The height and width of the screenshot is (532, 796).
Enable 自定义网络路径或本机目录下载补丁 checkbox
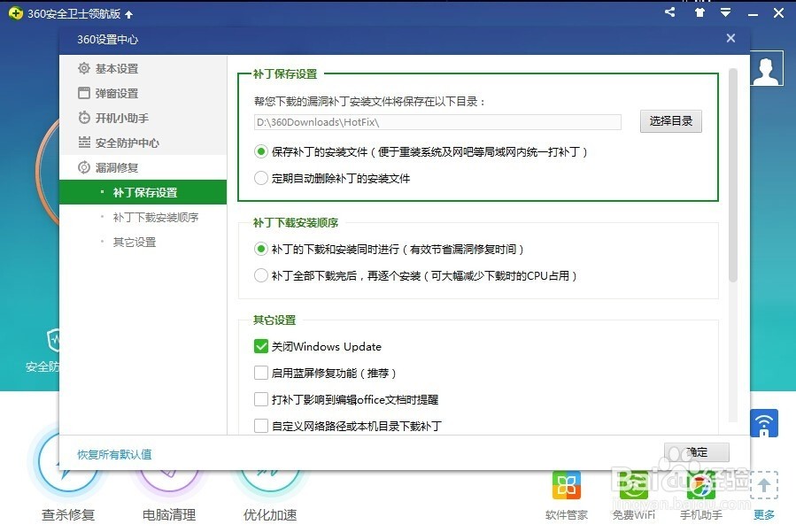[x=261, y=426]
